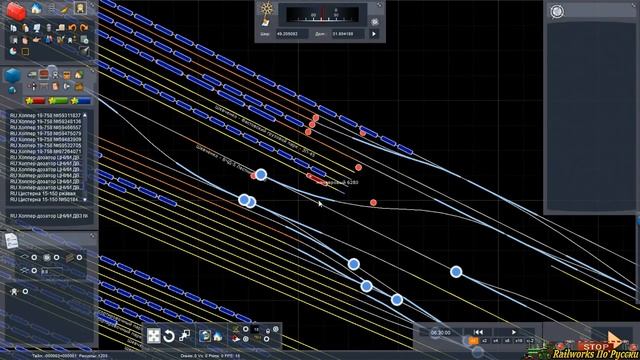Select RU Цистерна 15-150 ржавая list item
The height and width of the screenshot is (360, 640).
[43, 193]
